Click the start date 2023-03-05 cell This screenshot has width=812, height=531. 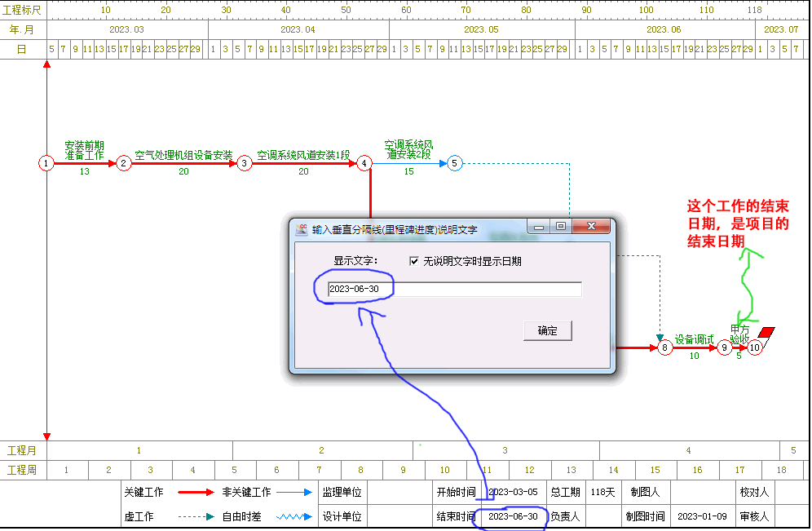coord(513,492)
